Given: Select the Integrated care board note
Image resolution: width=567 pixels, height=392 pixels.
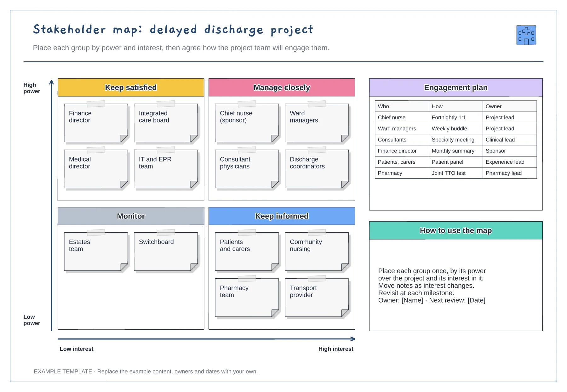Looking at the screenshot, I should (x=166, y=123).
